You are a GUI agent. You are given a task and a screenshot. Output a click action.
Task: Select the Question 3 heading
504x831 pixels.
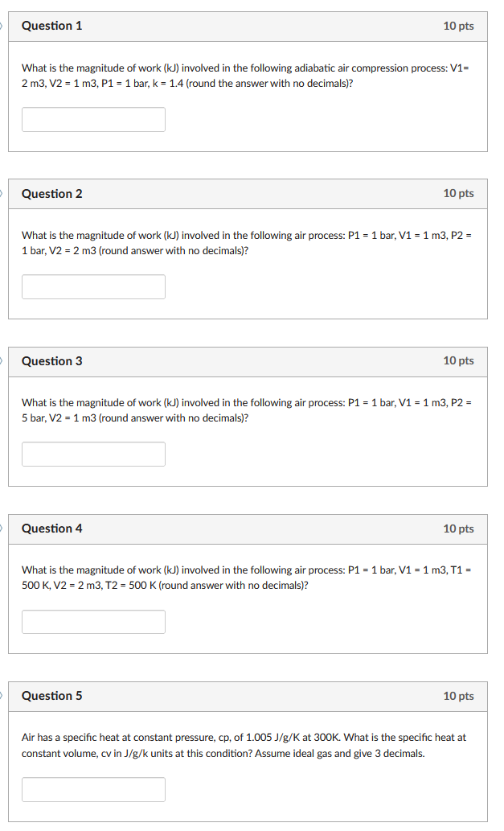point(52,361)
